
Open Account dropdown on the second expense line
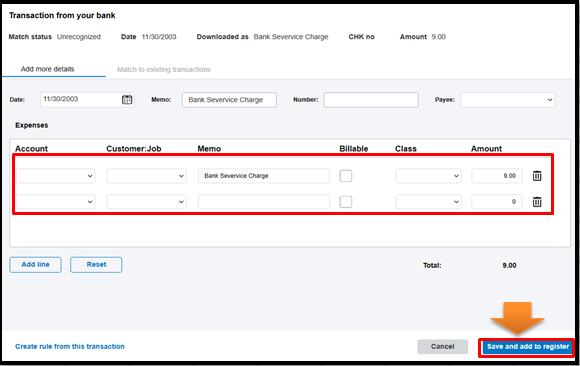click(x=55, y=202)
